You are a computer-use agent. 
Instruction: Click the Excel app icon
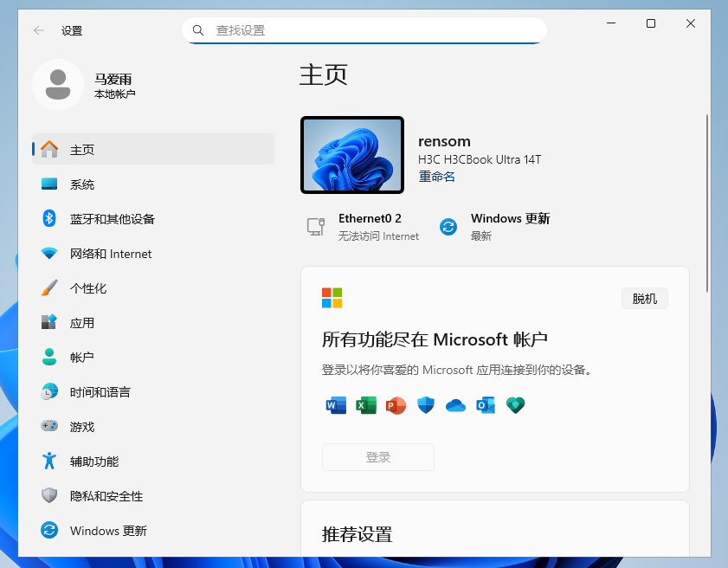coord(365,405)
